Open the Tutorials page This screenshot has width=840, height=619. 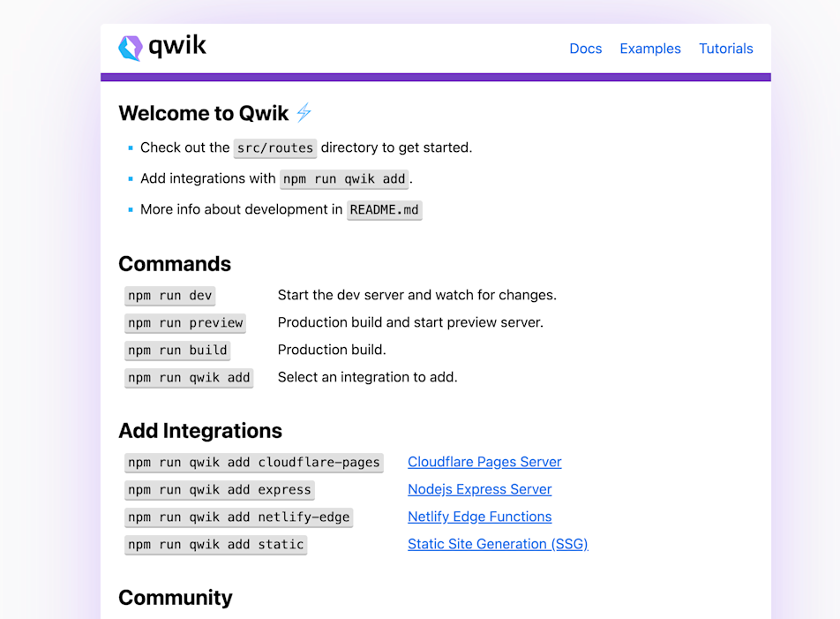pos(725,49)
